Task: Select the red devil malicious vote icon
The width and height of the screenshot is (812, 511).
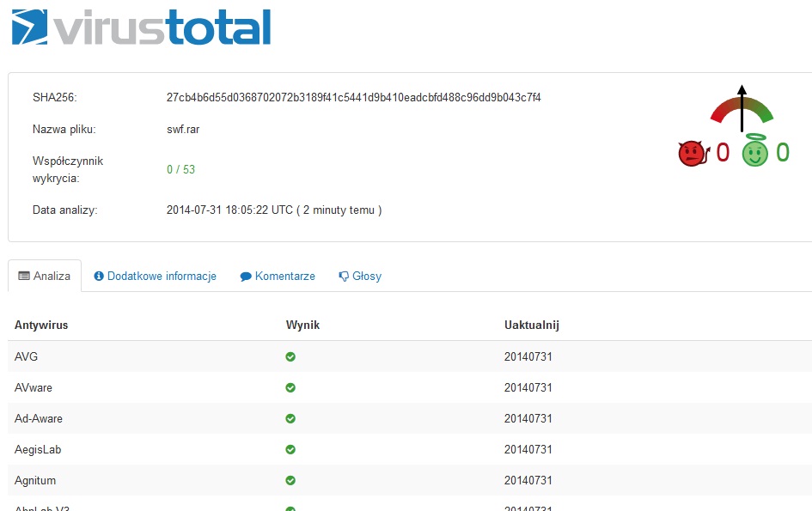Action: pos(693,153)
